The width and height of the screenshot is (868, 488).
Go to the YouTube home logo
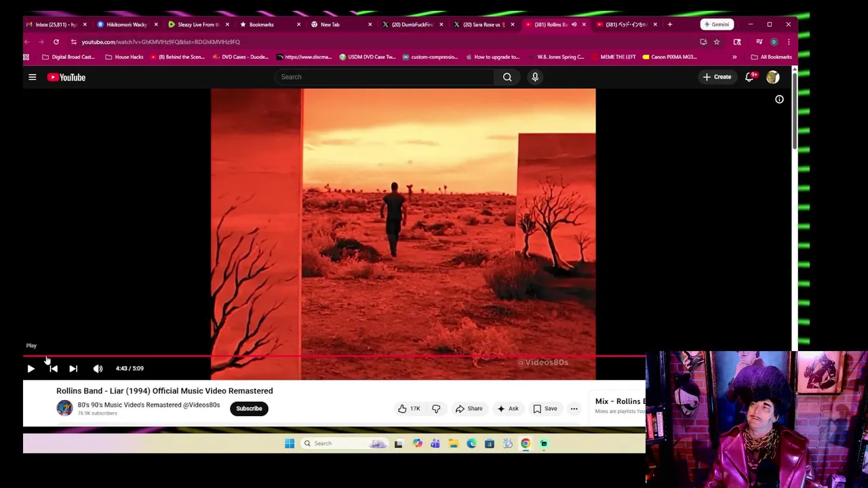click(x=66, y=77)
